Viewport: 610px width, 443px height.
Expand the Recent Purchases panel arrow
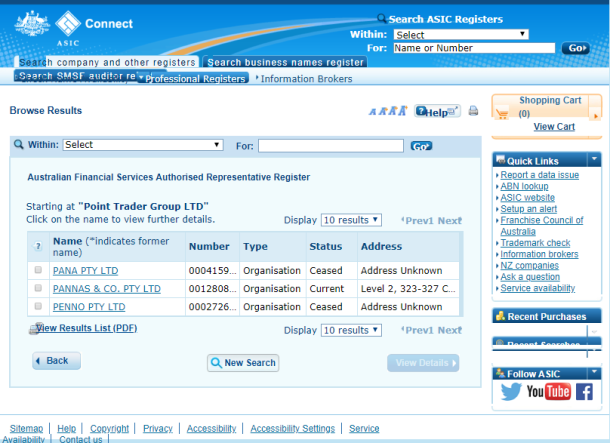coord(594,332)
